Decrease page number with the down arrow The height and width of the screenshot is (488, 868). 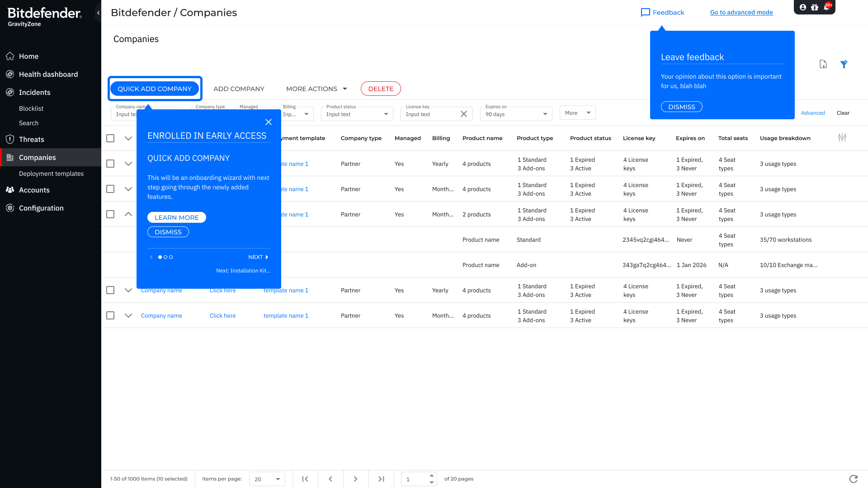tap(432, 482)
